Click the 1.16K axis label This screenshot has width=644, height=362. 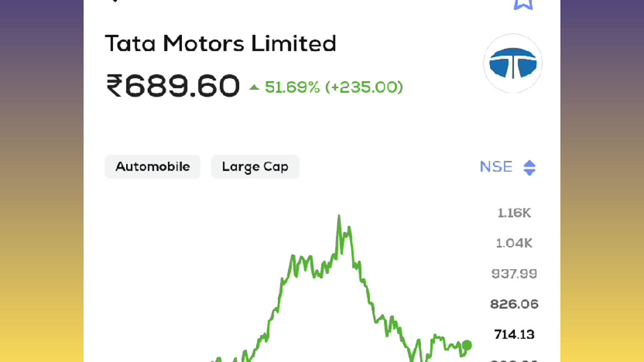514,213
